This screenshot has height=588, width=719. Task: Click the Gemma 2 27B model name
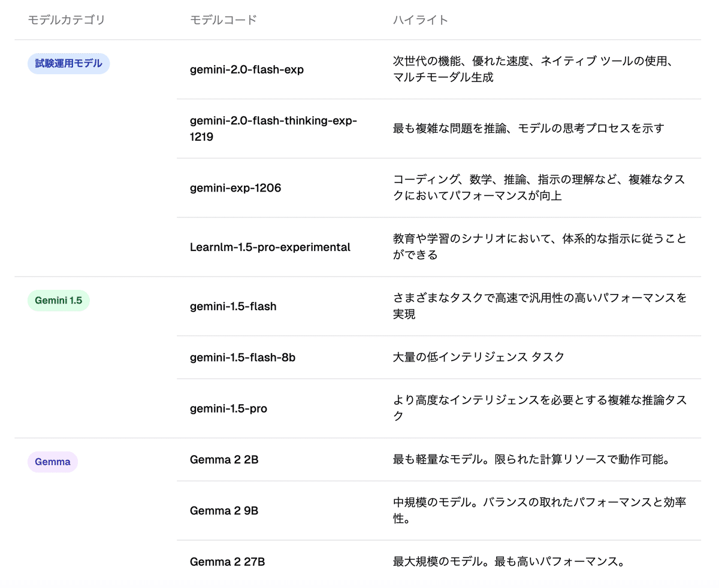click(x=227, y=562)
